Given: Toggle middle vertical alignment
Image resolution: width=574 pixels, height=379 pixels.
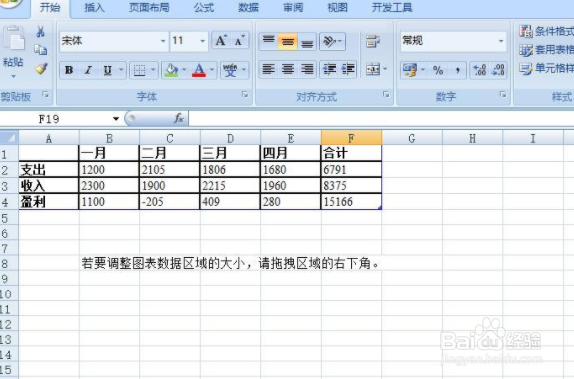Looking at the screenshot, I should click(288, 41).
